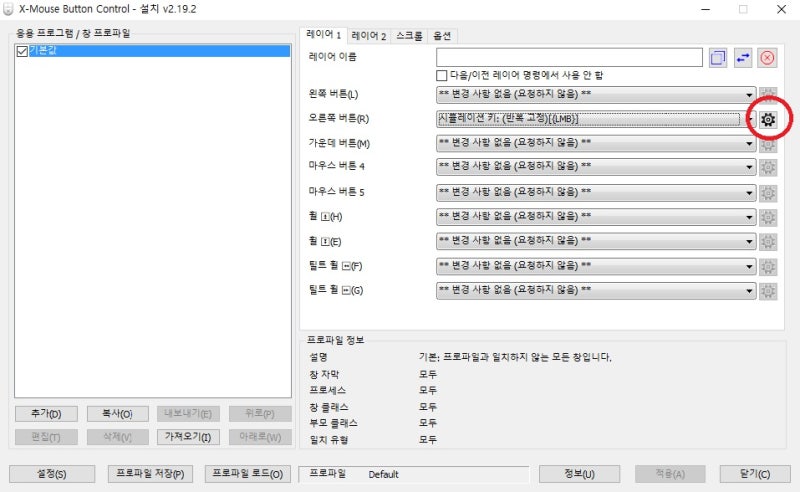Screen dimensions: 800x492
Task: Open settings gear for 오른쪽 버튼(R)
Action: click(768, 119)
